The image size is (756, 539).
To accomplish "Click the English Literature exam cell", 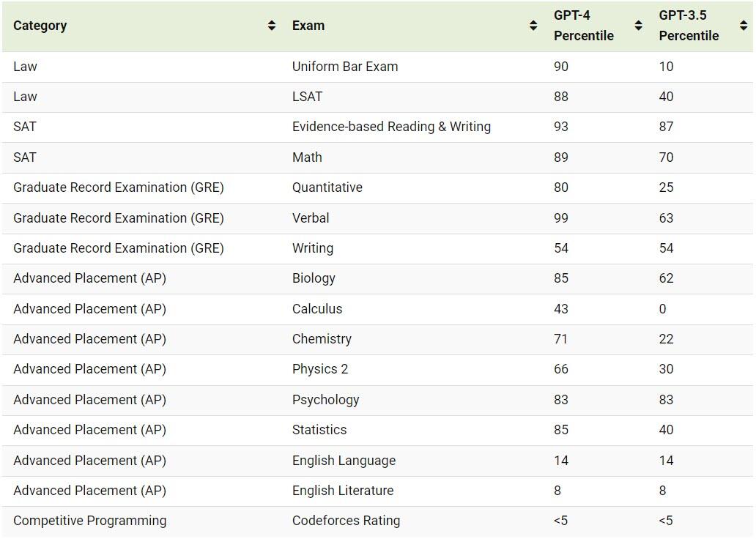I will pyautogui.click(x=343, y=491).
